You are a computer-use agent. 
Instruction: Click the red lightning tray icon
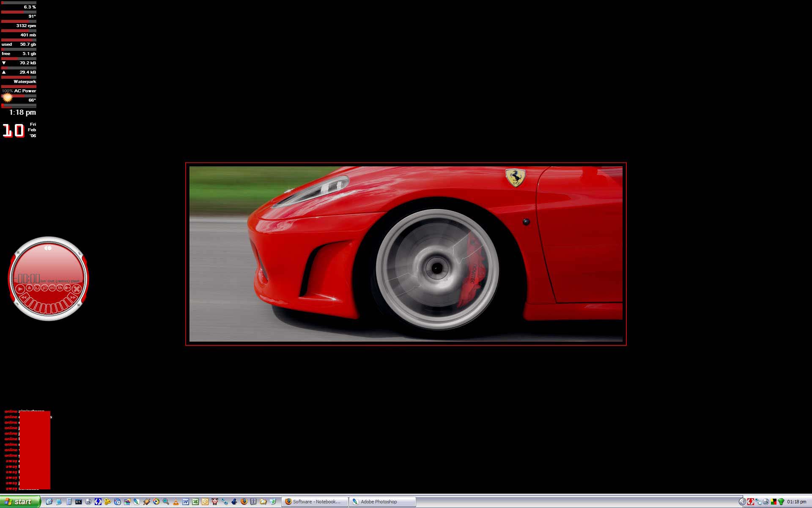(x=750, y=502)
